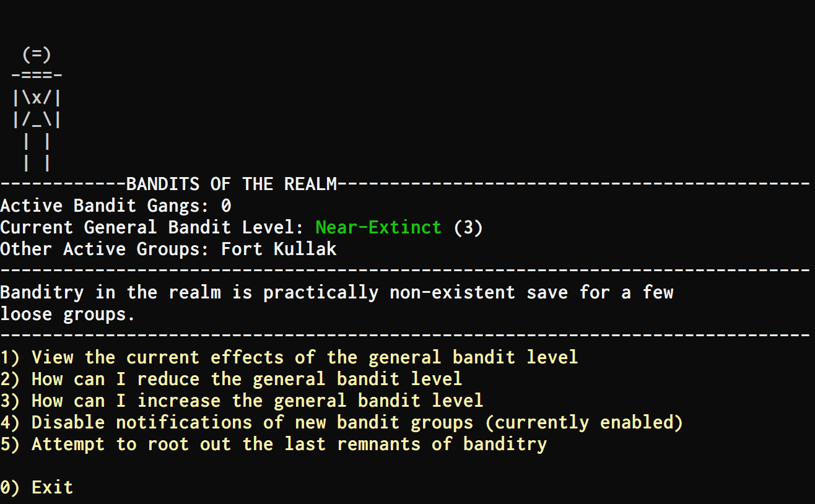815x504 pixels.
Task: Click the ASCII bandit's head symbol
Action: [x=37, y=55]
